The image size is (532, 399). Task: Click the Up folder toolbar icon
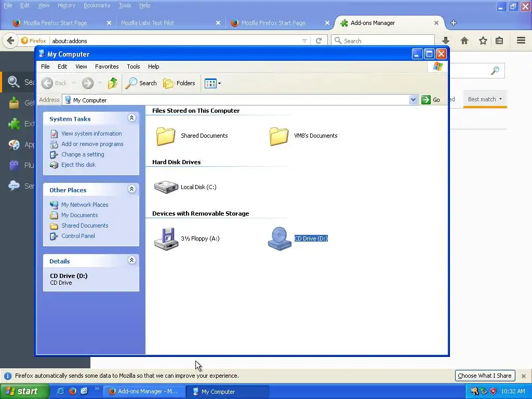pyautogui.click(x=113, y=83)
